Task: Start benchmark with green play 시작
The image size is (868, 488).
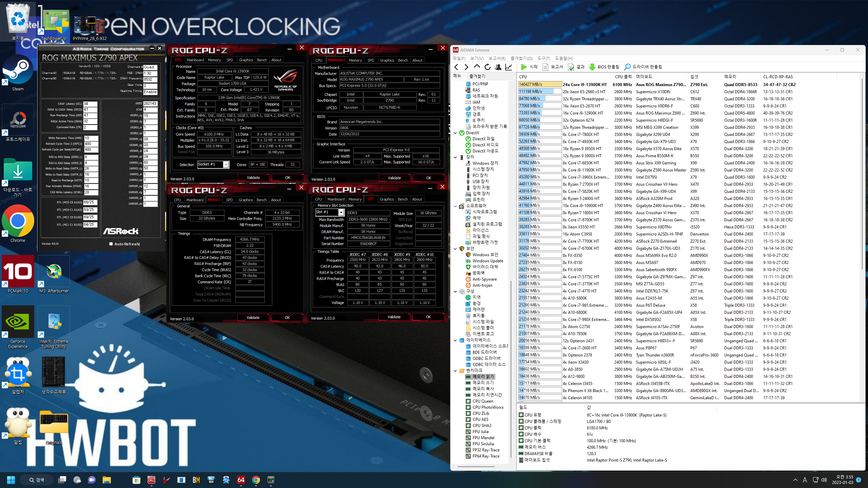Action: click(x=529, y=67)
